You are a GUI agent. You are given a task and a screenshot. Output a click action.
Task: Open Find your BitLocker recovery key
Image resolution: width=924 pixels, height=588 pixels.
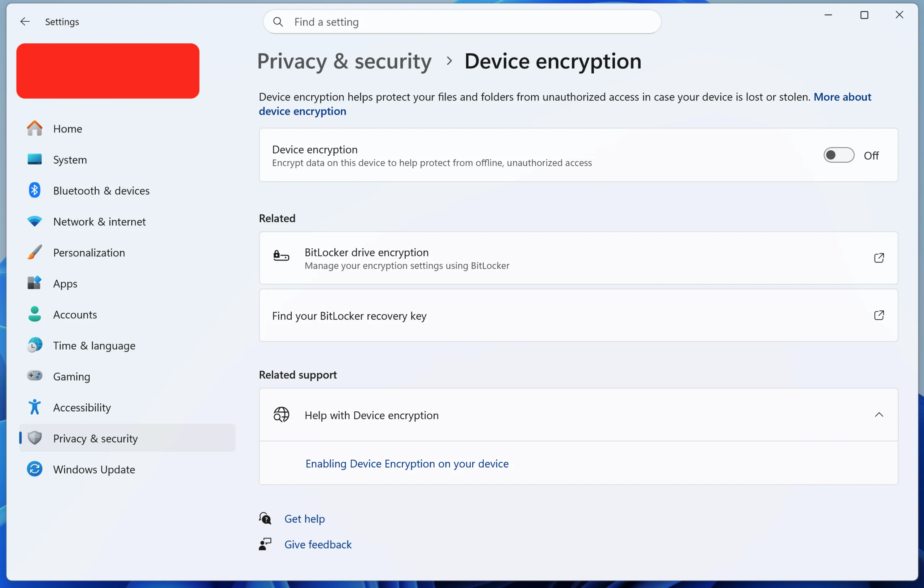[579, 315]
